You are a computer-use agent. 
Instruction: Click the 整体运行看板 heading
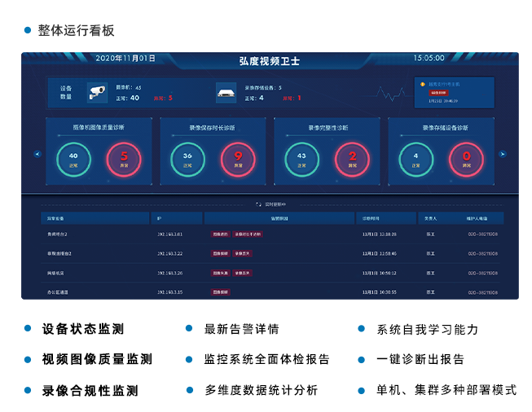76,30
